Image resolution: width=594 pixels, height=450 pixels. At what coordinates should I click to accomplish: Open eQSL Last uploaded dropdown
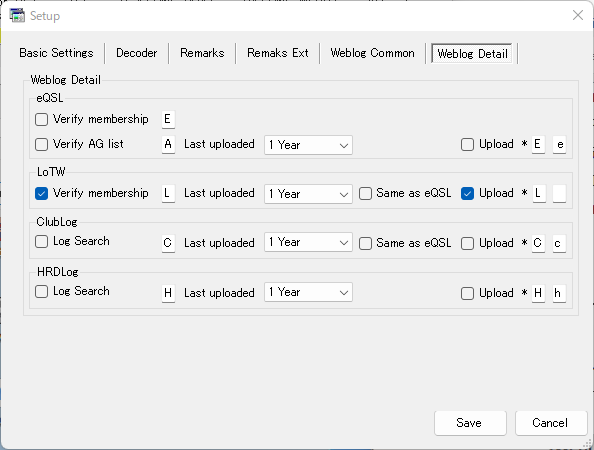point(308,145)
